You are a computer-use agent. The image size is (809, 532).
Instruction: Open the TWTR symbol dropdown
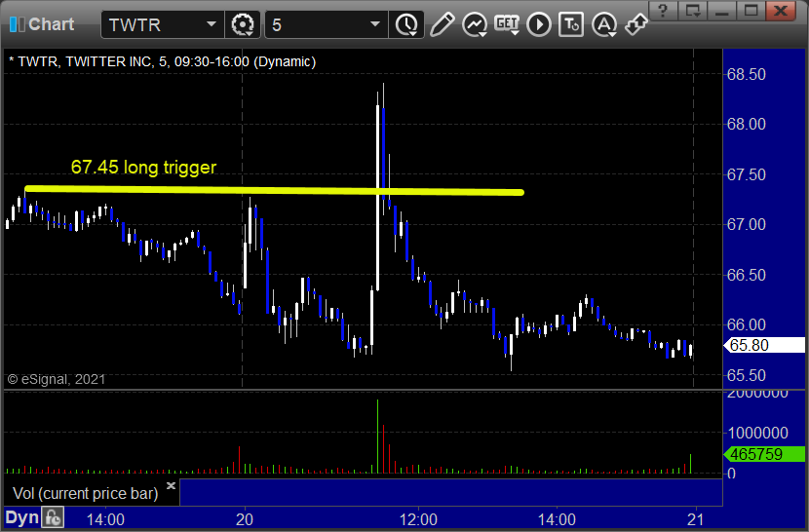211,24
